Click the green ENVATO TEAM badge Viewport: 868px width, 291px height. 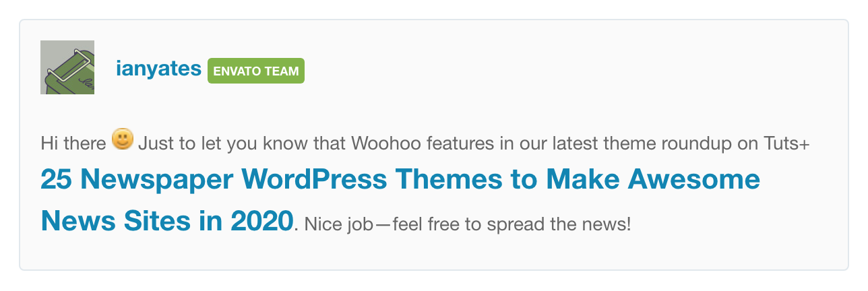[x=256, y=71]
